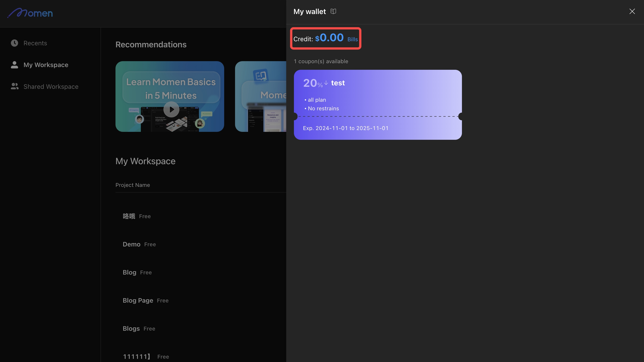Open the 咯哦 project
The height and width of the screenshot is (362, 644).
[x=129, y=216]
